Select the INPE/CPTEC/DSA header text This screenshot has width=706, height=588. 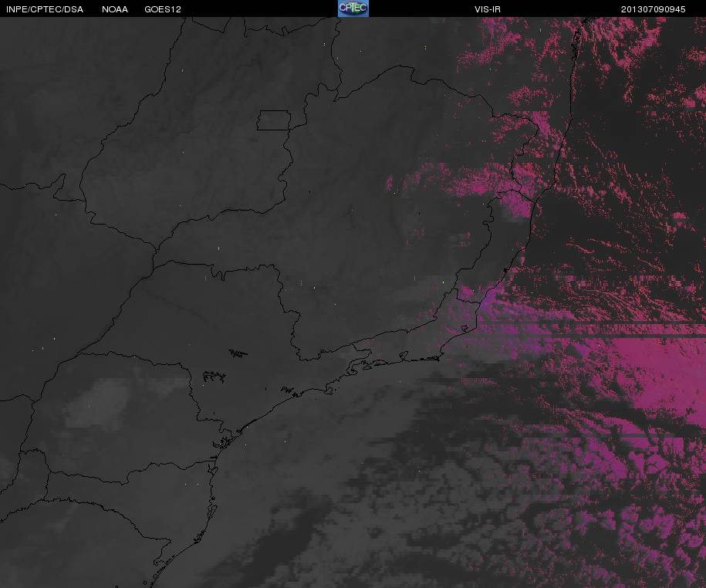point(45,9)
